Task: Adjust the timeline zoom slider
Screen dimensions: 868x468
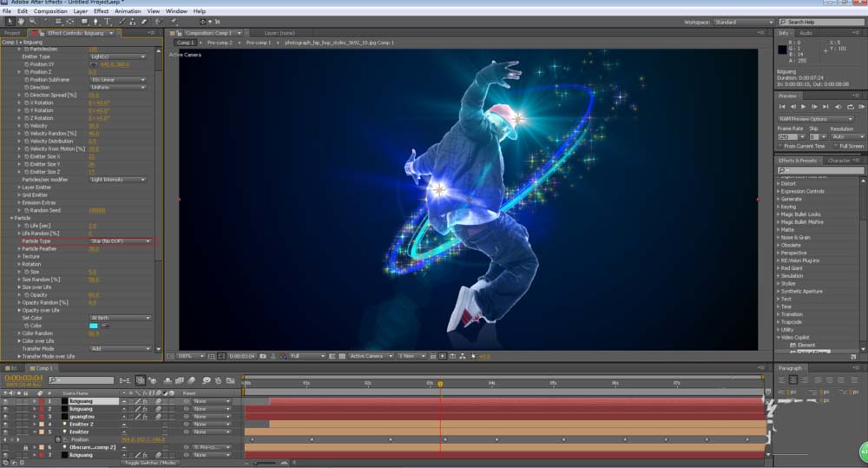Action: (x=266, y=463)
